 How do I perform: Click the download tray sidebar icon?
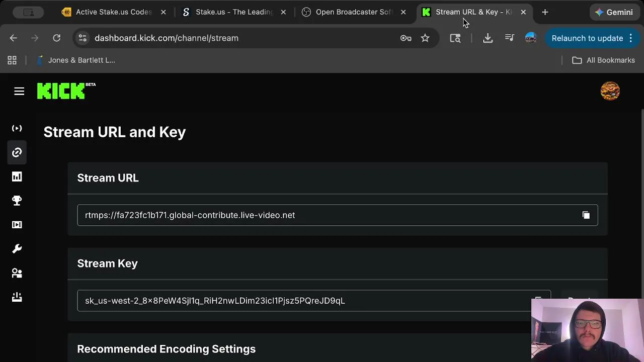(x=17, y=297)
